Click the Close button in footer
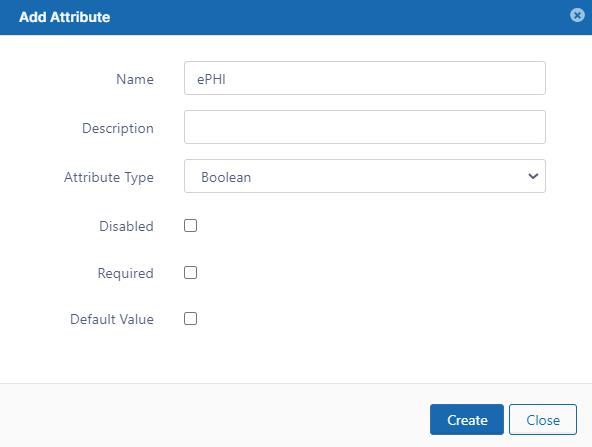Image resolution: width=592 pixels, height=447 pixels. point(543,419)
